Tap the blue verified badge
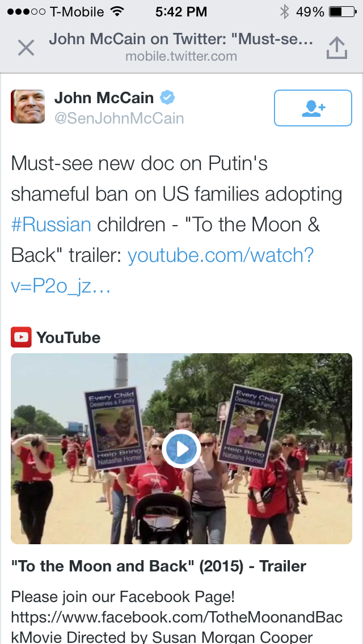This screenshot has height=644, width=363. tap(167, 98)
